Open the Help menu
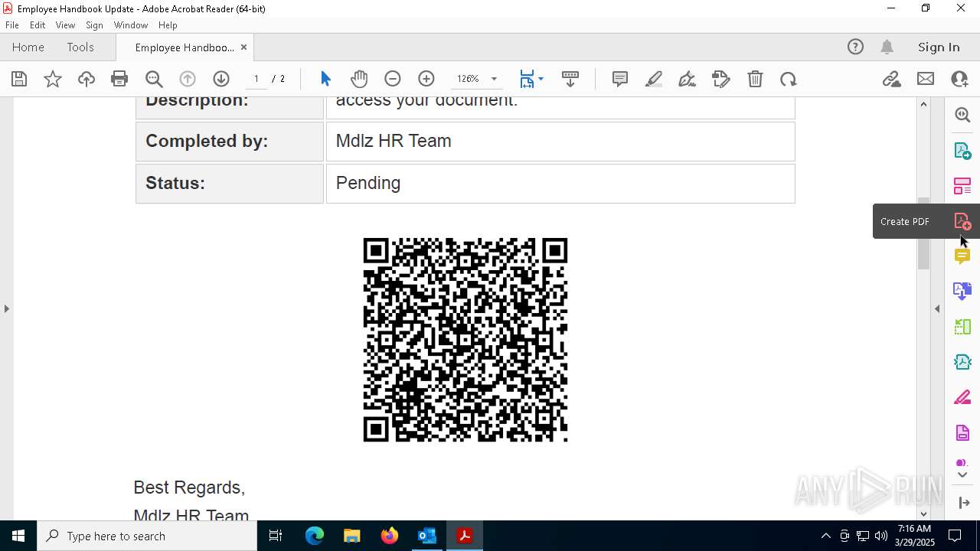Image resolution: width=980 pixels, height=551 pixels. coord(168,25)
